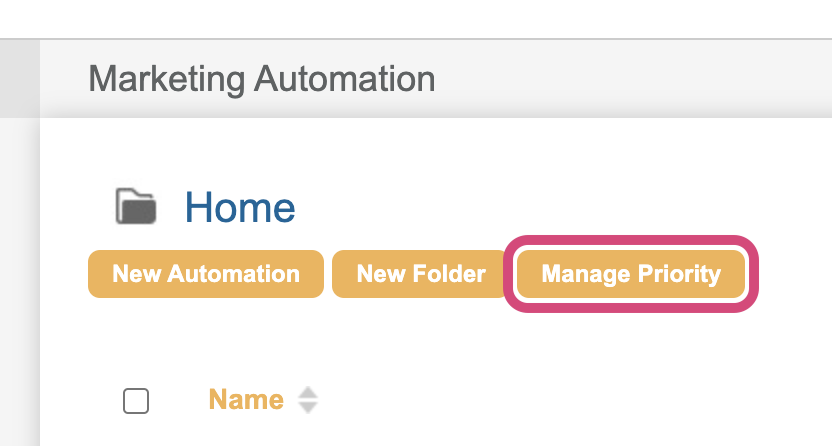The width and height of the screenshot is (832, 446).
Task: Select the Home breadcrumb heading
Action: coord(240,208)
